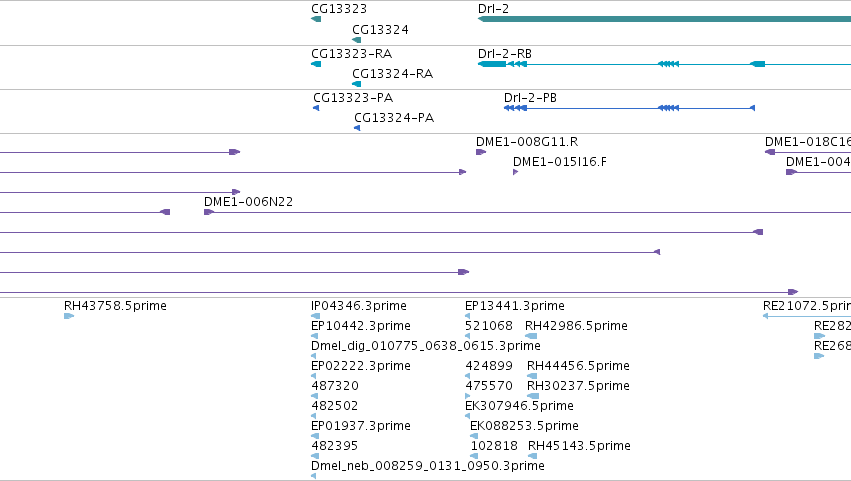Click the CG13323 gene label
This screenshot has height=481, width=851.
point(339,9)
